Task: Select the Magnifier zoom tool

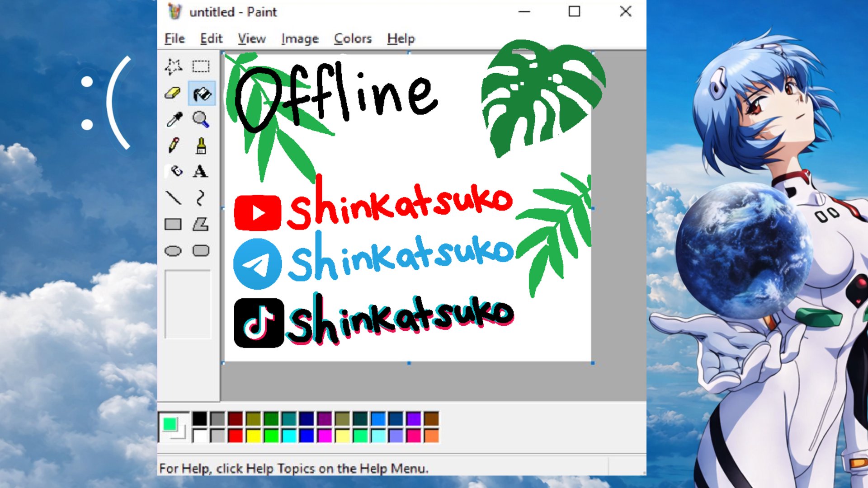Action: coord(201,119)
